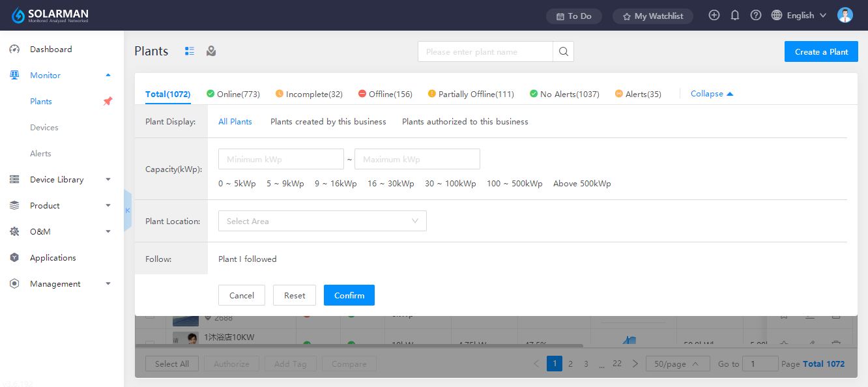Viewport: 868px width, 387px height.
Task: Select 16 ~ 30kWp capacity range
Action: click(391, 184)
